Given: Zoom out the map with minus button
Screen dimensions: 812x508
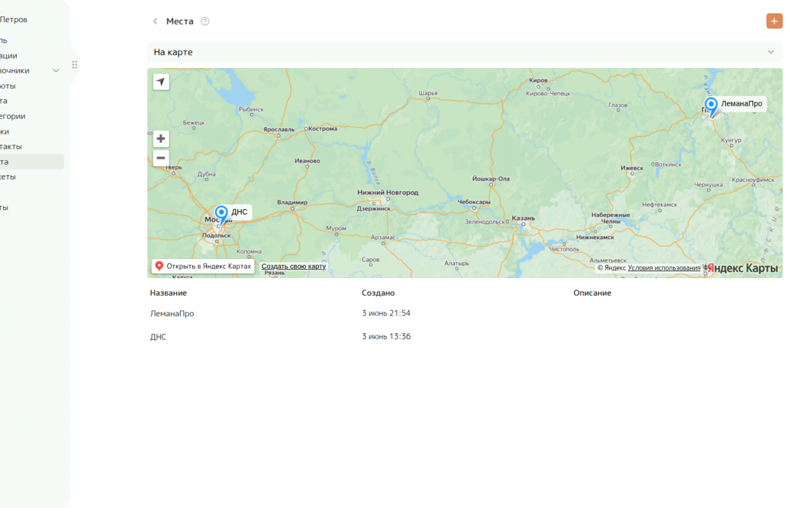Looking at the screenshot, I should pyautogui.click(x=161, y=158).
